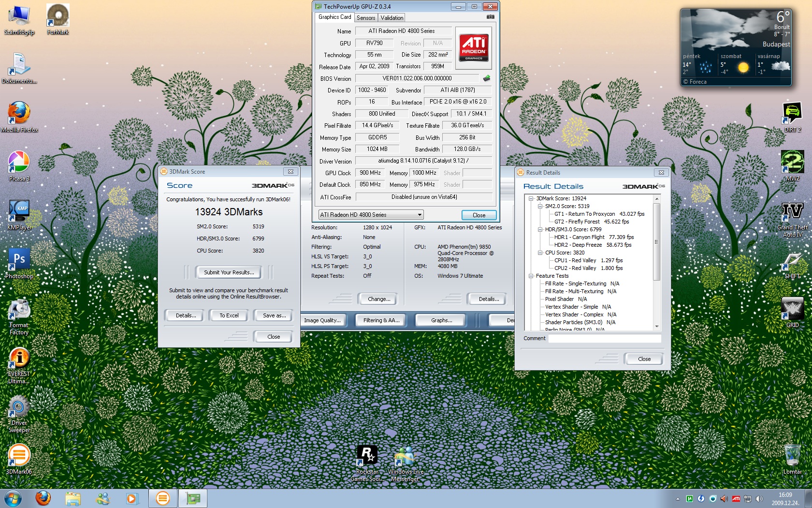
Task: Open Rockstar Games Social Club shortcut
Action: click(367, 463)
